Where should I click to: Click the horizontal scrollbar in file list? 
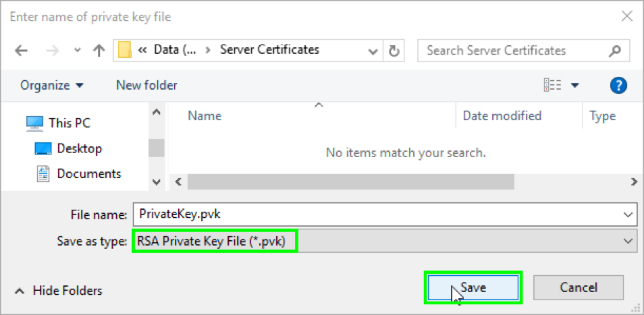point(351,182)
